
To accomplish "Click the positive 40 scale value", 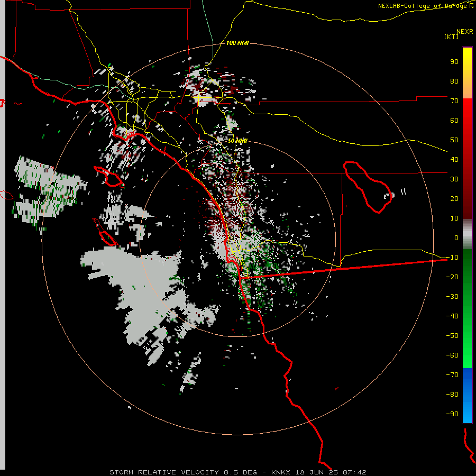I will 454,159.
